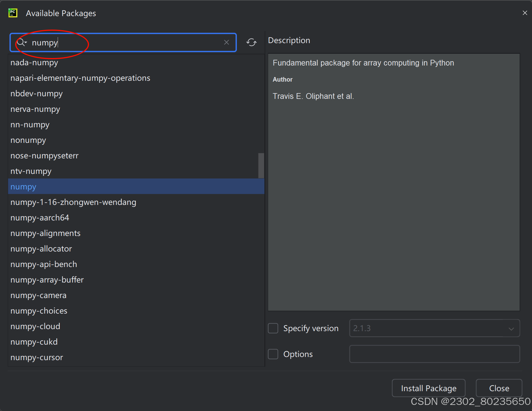
Task: Select numpy-choices package
Action: [136, 311]
